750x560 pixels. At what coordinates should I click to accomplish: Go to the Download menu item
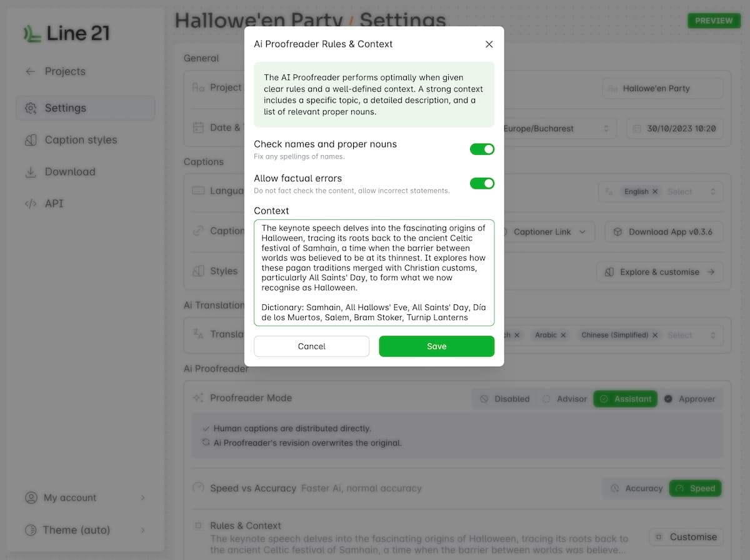70,172
